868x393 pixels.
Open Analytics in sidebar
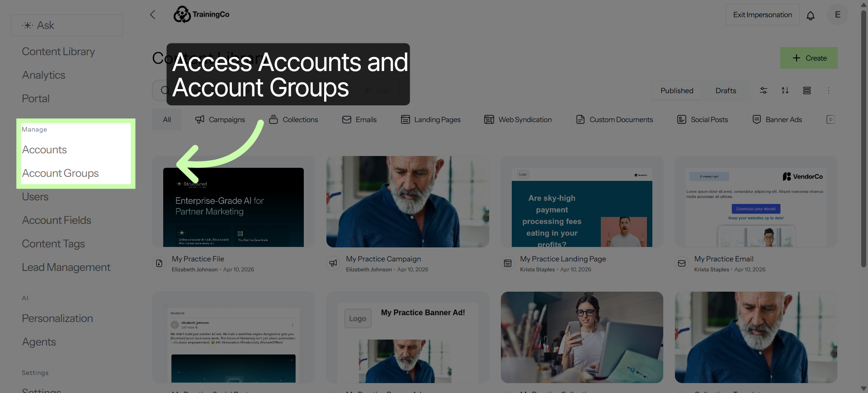click(43, 75)
